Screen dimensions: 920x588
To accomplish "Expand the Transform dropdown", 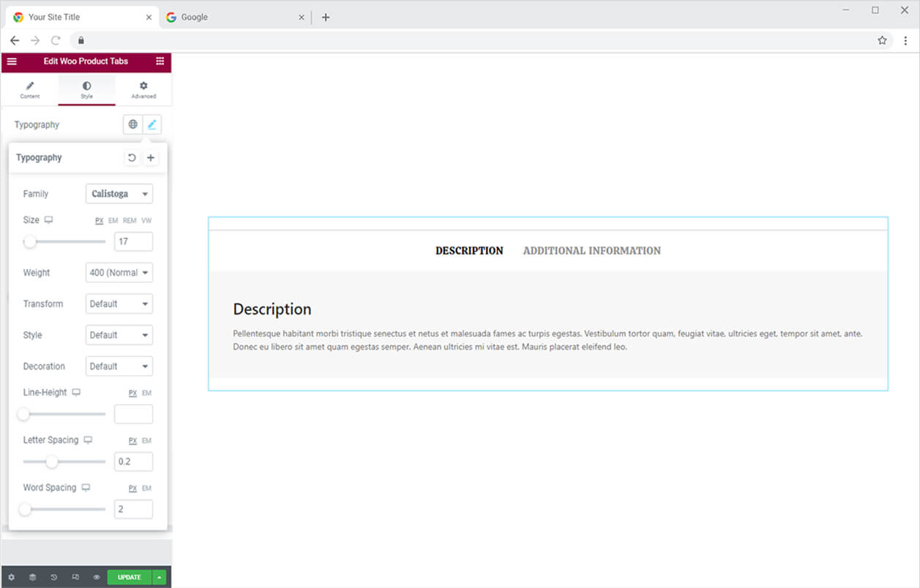I will (119, 304).
